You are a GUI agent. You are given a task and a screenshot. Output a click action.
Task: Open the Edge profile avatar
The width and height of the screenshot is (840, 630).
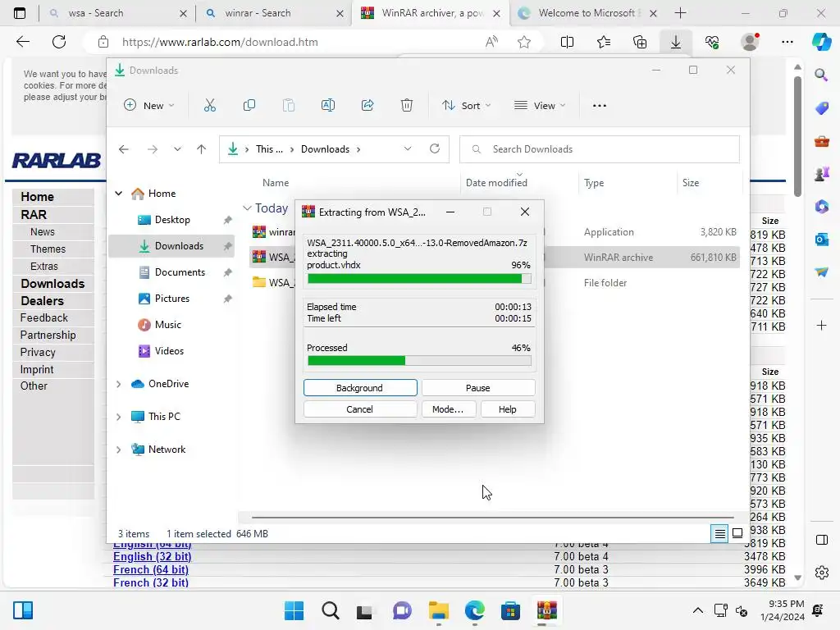750,42
